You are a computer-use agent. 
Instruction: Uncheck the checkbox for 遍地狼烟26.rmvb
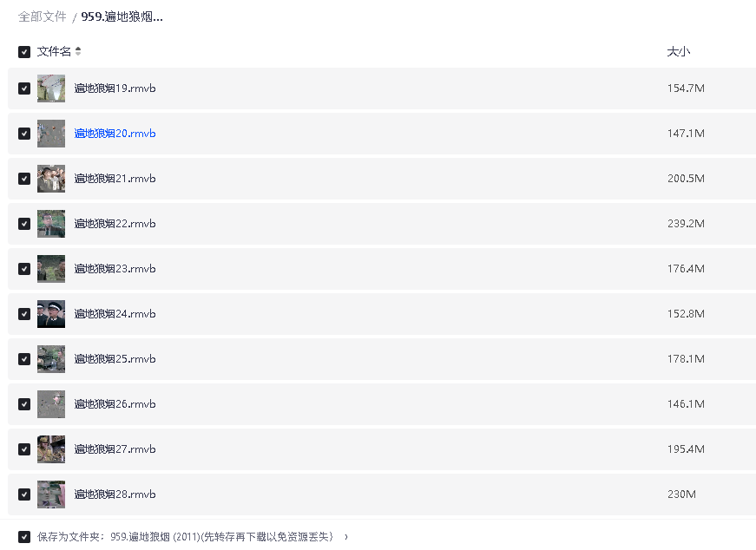pyautogui.click(x=24, y=404)
